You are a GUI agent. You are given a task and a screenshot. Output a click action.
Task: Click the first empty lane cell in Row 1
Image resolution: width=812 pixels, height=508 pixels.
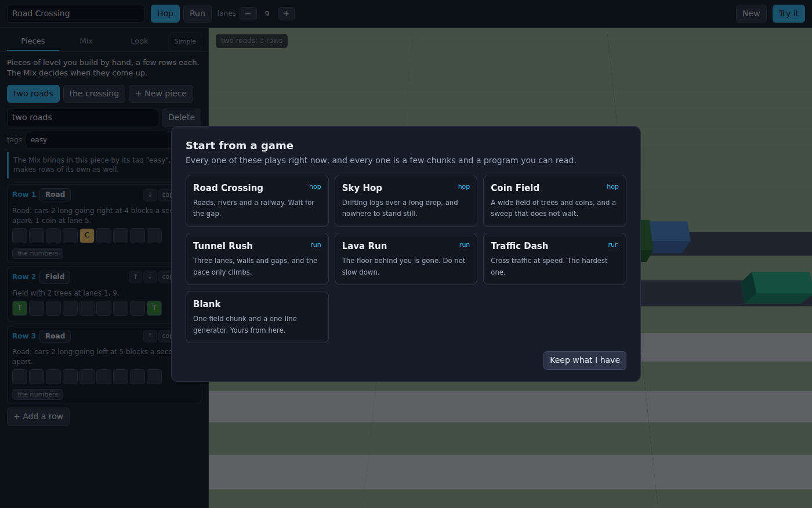pos(20,236)
